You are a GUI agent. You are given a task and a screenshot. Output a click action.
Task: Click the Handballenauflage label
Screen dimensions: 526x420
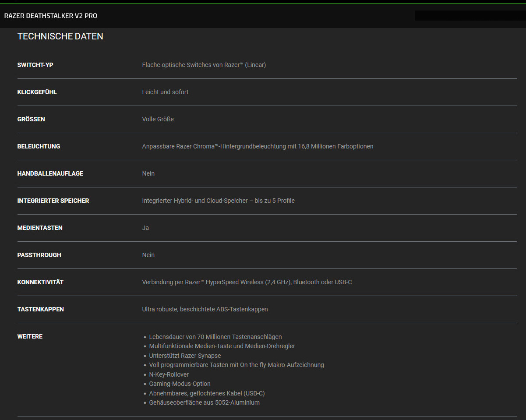click(x=50, y=173)
